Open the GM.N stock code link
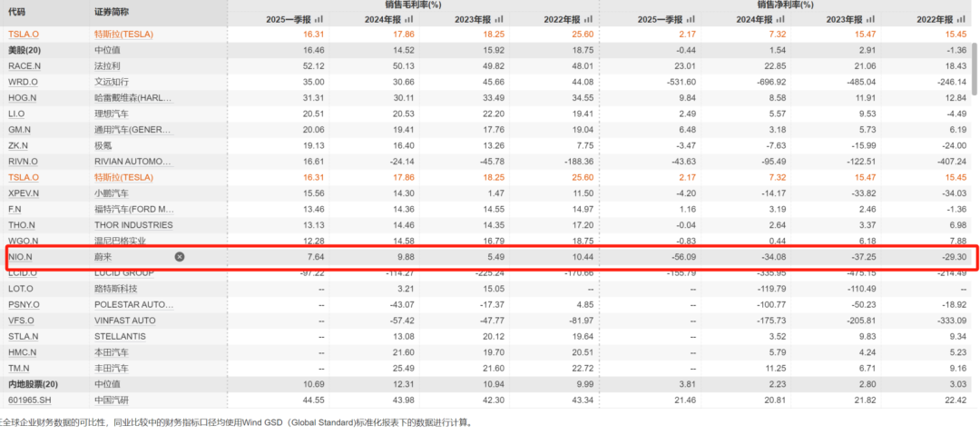The height and width of the screenshot is (435, 980). click(19, 130)
